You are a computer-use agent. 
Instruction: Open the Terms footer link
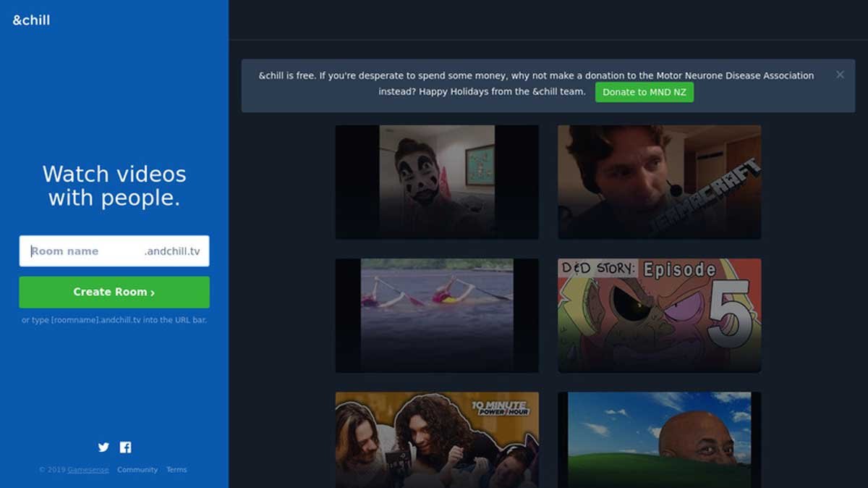tap(176, 470)
